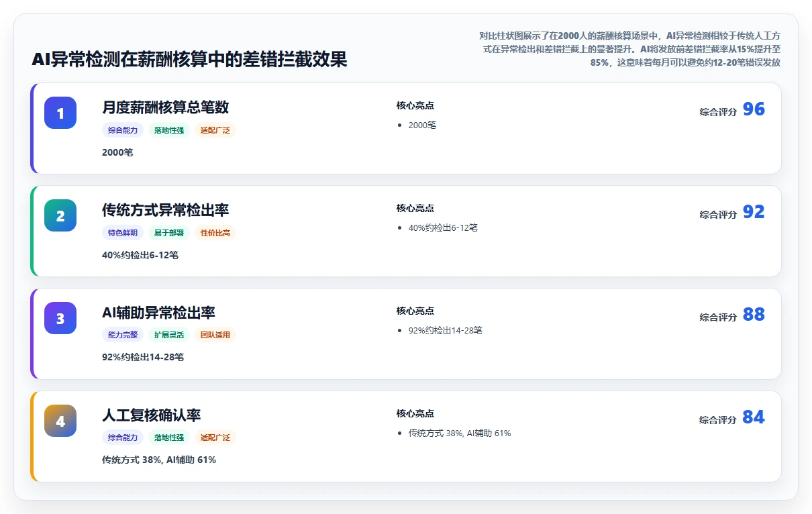Click 适配广泛 tag in 人工复核确认率 card
The image size is (812, 514).
tap(215, 438)
